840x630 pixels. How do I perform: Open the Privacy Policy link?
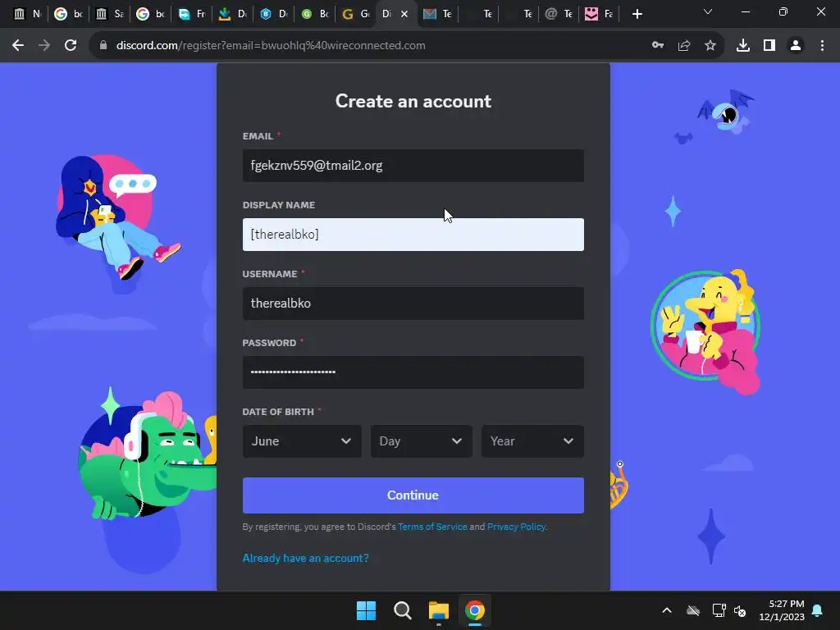pos(516,527)
